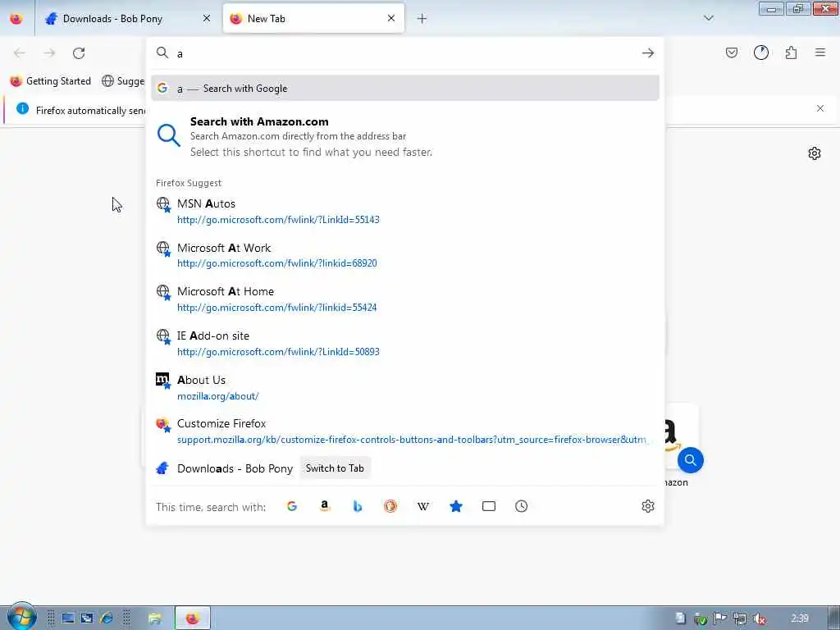Open Firefox account circular icon in toolbar
This screenshot has width=840, height=630.
760,52
